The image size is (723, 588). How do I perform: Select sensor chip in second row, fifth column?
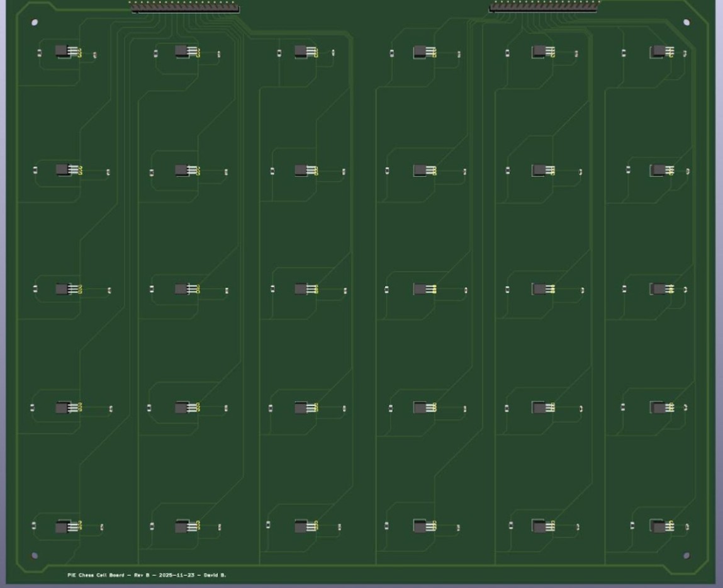(x=539, y=170)
